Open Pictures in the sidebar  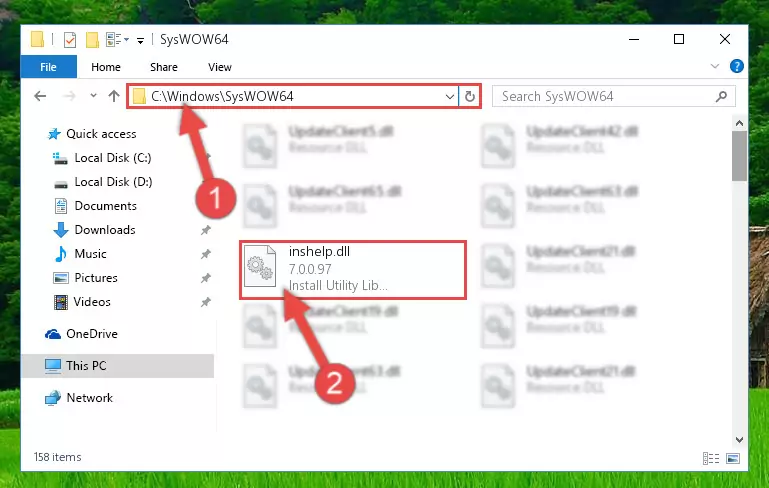click(96, 278)
